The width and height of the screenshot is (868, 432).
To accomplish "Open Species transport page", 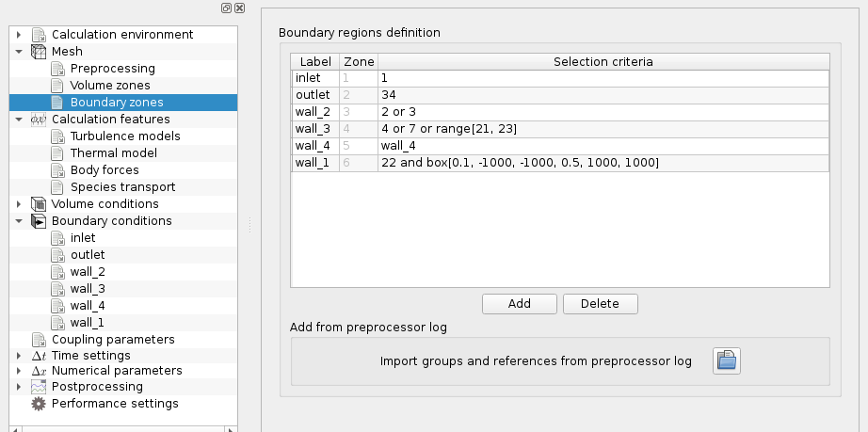I will tap(123, 187).
